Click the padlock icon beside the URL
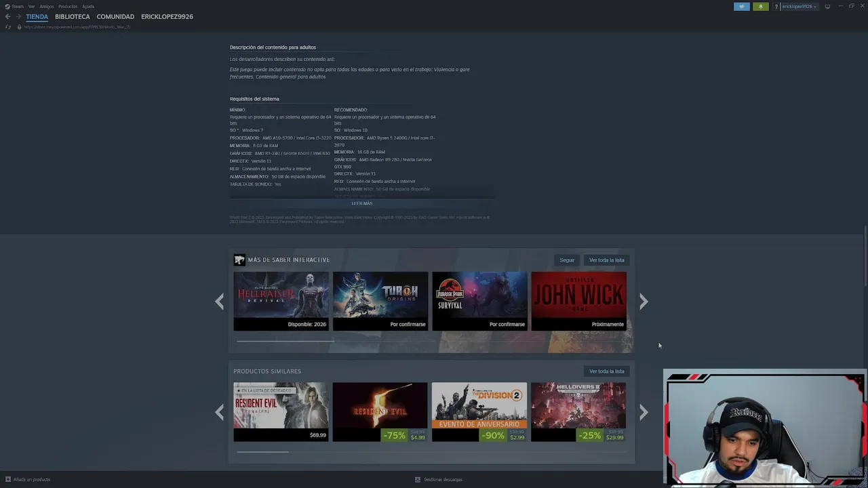Viewport: 868px width, 488px height. pos(19,26)
